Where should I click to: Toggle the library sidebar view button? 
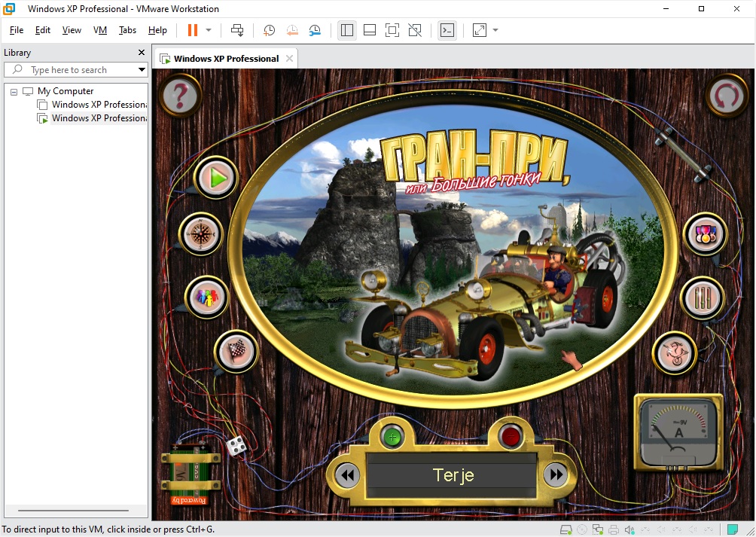point(346,30)
